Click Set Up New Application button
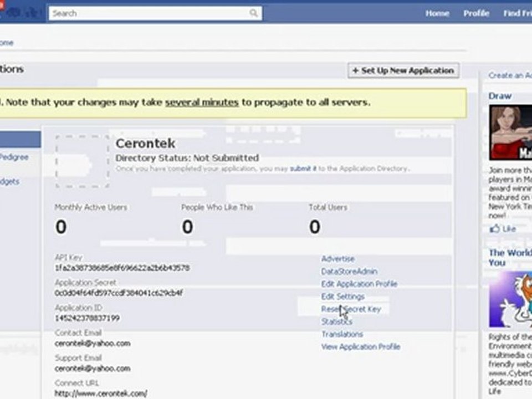Viewport: 532px width, 399px height. point(403,70)
